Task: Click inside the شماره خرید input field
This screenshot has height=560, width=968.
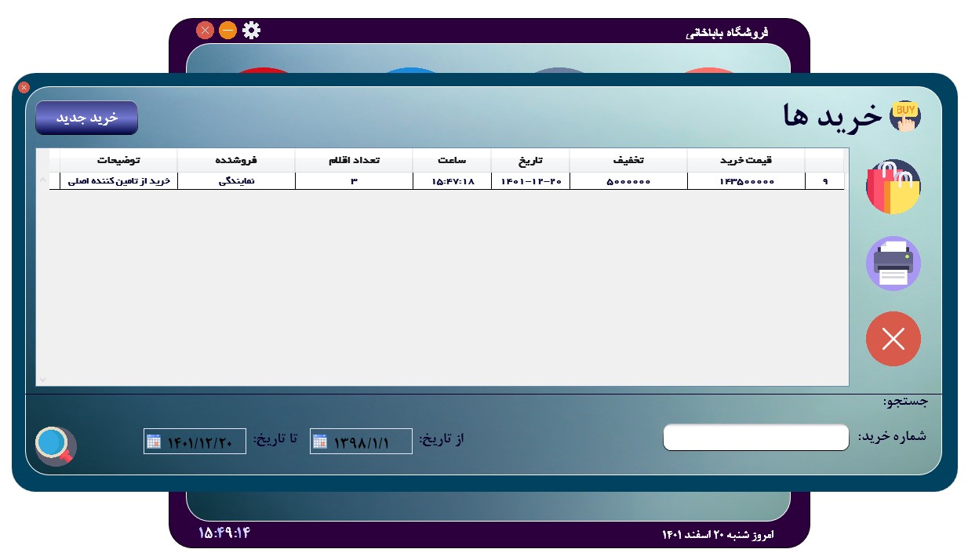Action: pyautogui.click(x=755, y=438)
